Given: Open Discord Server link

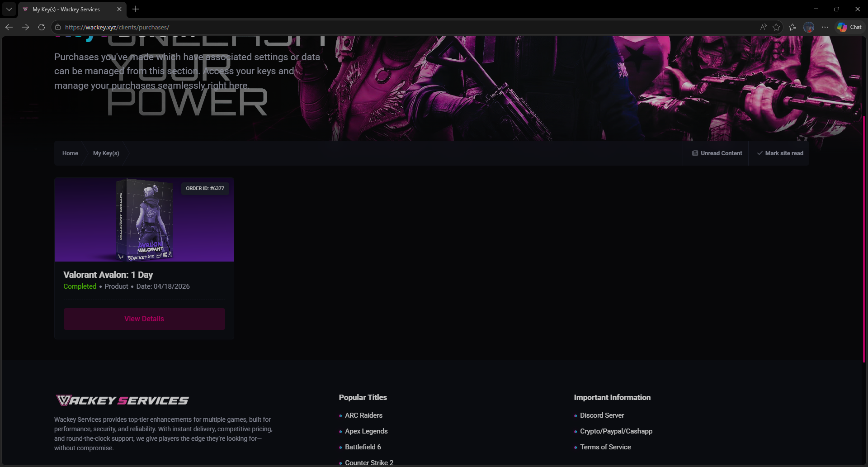Looking at the screenshot, I should [602, 415].
